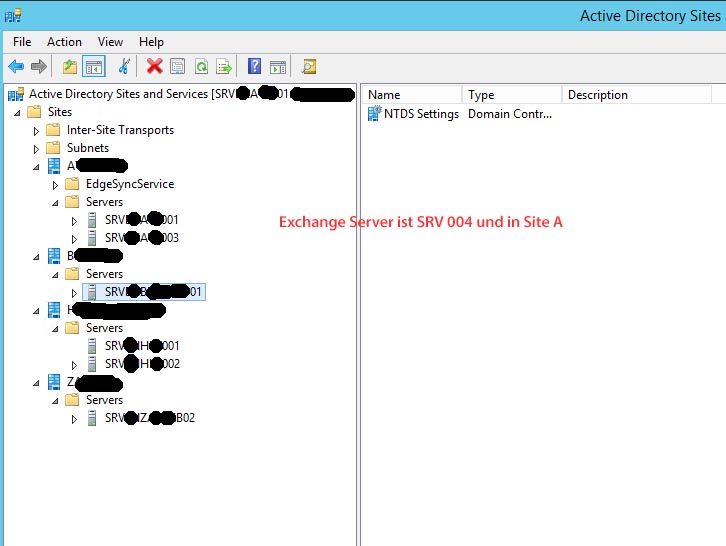The image size is (726, 546).
Task: Click the site icon for site B
Action: [54, 256]
